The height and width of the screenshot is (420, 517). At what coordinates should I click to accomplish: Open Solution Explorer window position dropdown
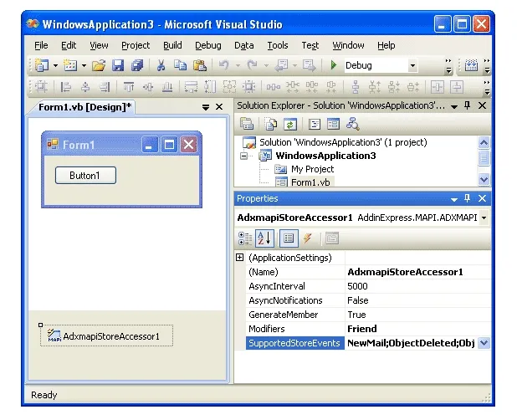pyautogui.click(x=454, y=106)
